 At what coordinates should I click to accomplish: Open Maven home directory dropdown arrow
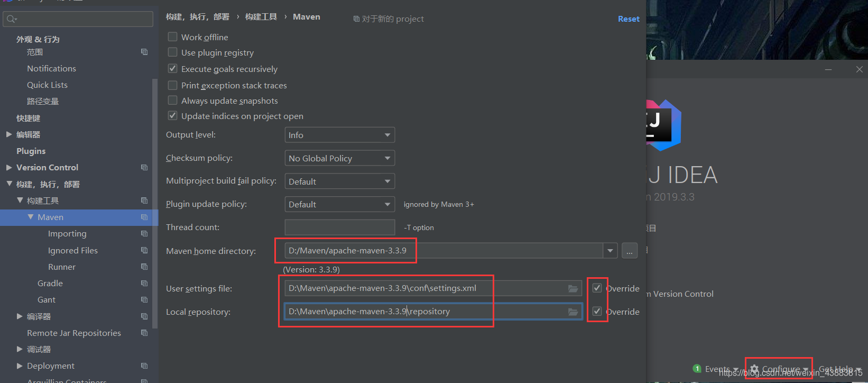click(610, 251)
